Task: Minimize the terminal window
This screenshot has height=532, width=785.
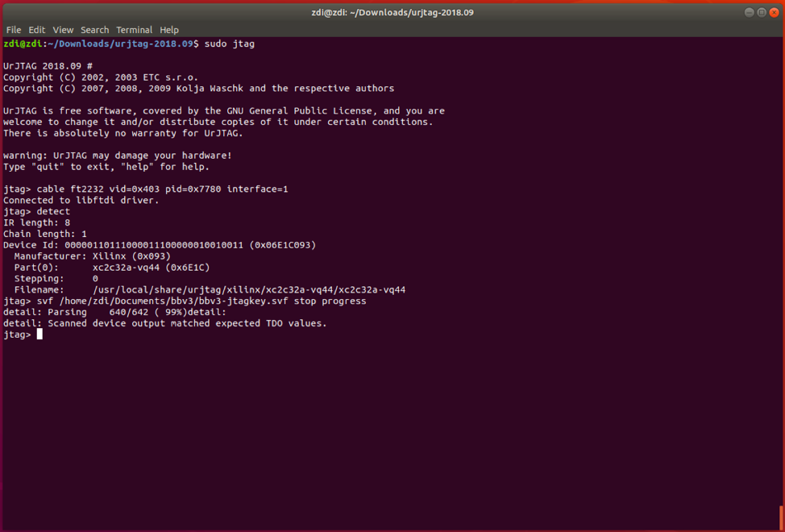Action: coord(749,13)
